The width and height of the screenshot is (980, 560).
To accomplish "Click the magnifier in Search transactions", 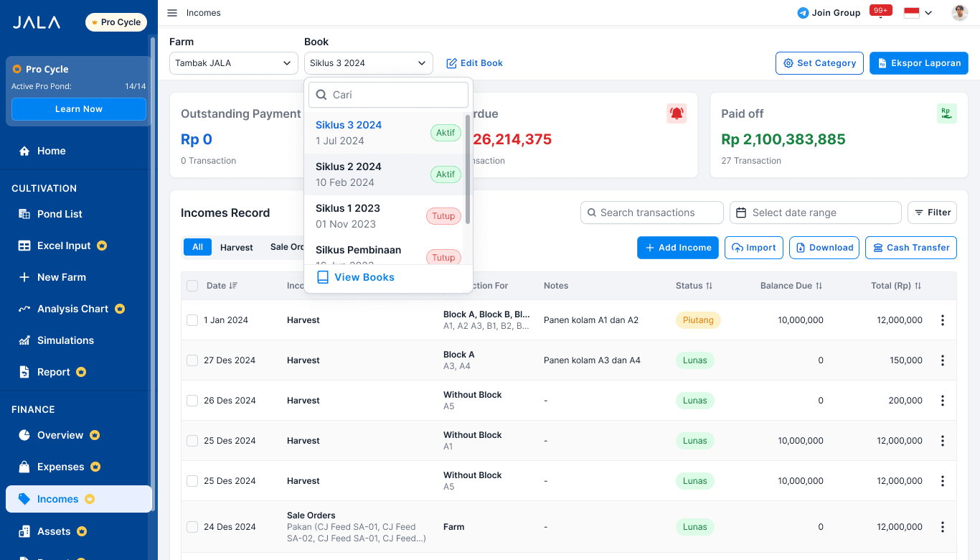I will tap(592, 213).
